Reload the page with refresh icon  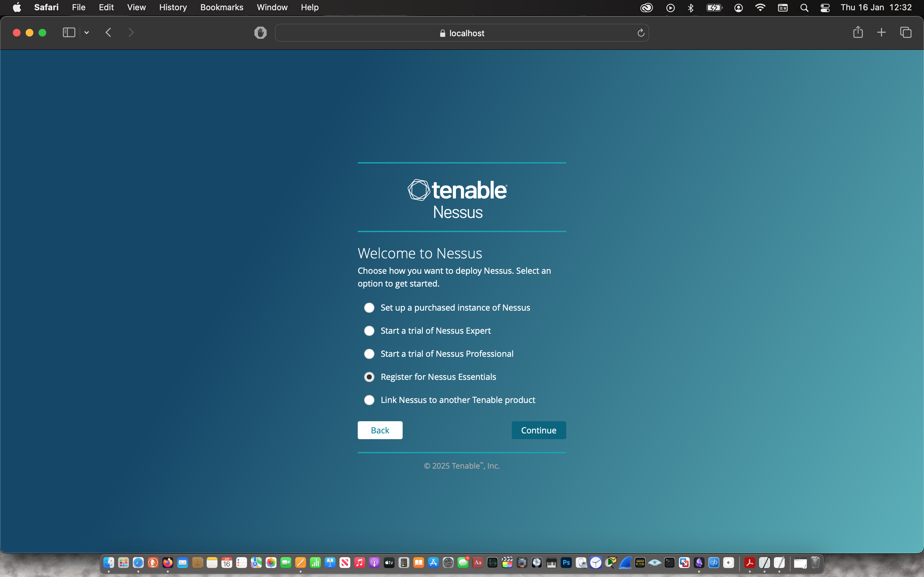tap(641, 33)
